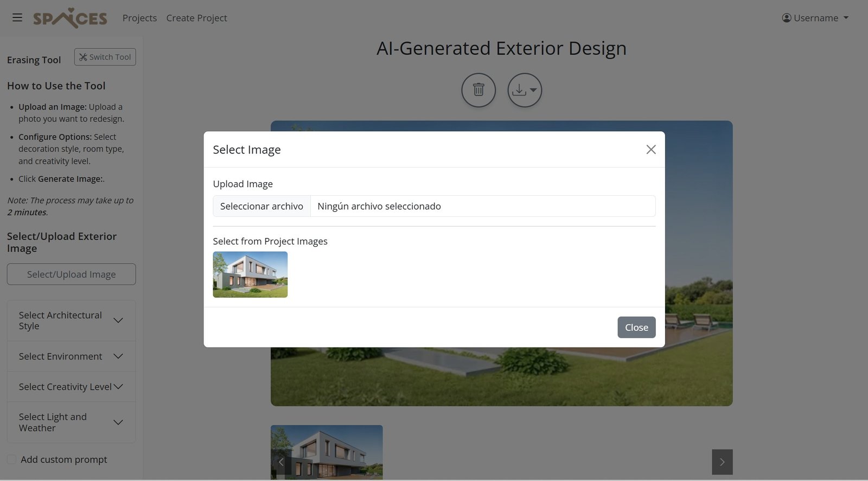Click the 'AI-Generated Exterior Design' title

pos(501,48)
